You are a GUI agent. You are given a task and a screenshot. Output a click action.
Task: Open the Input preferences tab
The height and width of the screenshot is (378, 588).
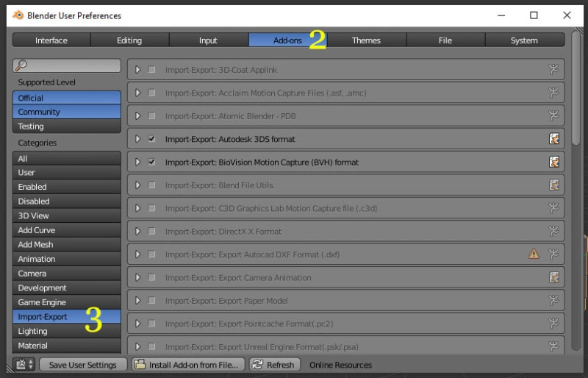click(x=208, y=40)
